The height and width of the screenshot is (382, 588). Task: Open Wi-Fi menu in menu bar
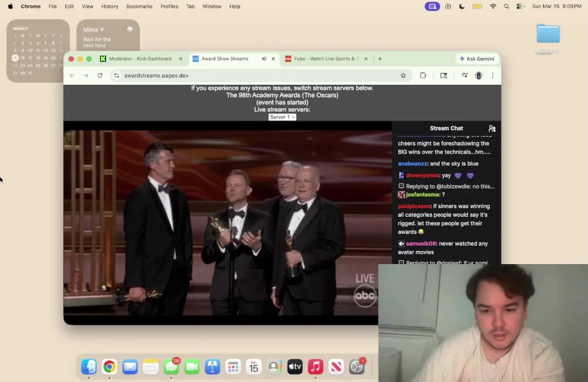point(493,6)
